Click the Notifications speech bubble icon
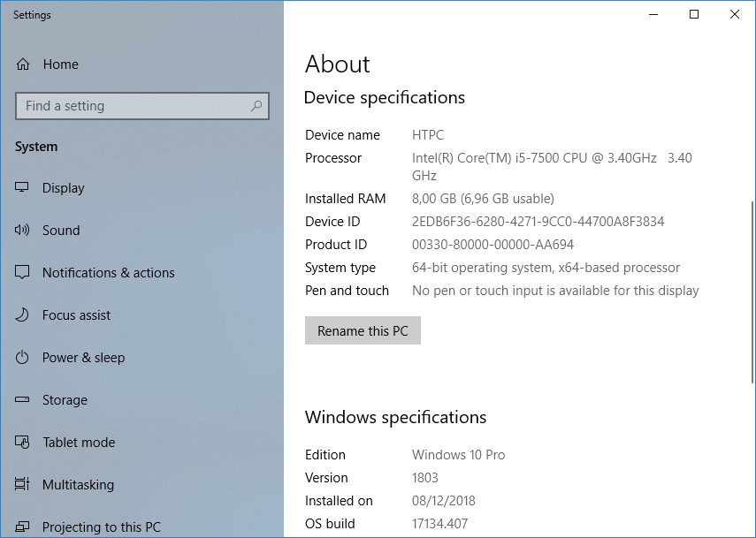 pyautogui.click(x=22, y=272)
